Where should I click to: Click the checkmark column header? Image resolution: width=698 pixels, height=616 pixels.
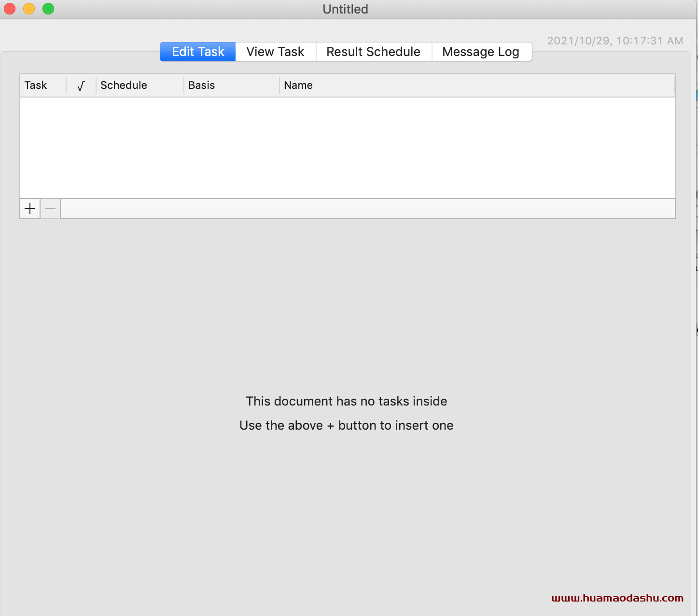point(81,85)
